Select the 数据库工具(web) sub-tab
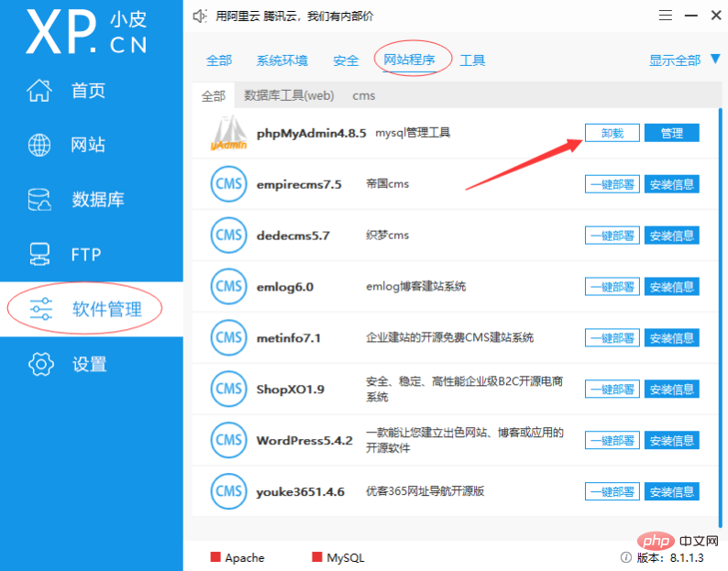Viewport: 728px width, 571px height. click(289, 95)
